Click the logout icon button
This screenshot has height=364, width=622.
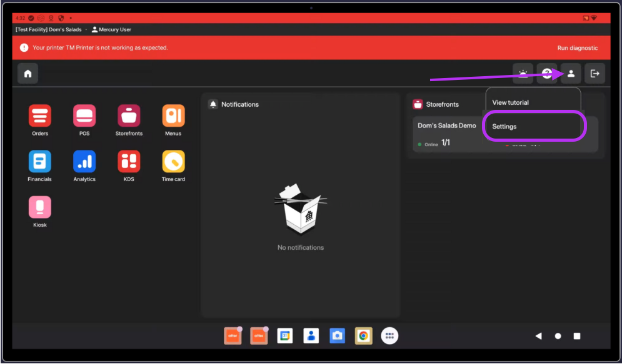coord(594,74)
